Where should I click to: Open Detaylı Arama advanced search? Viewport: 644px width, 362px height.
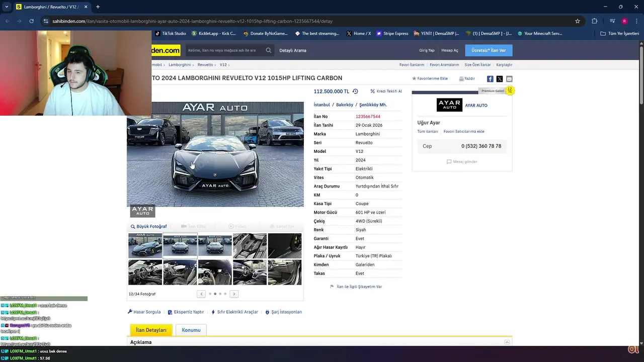pos(293,50)
